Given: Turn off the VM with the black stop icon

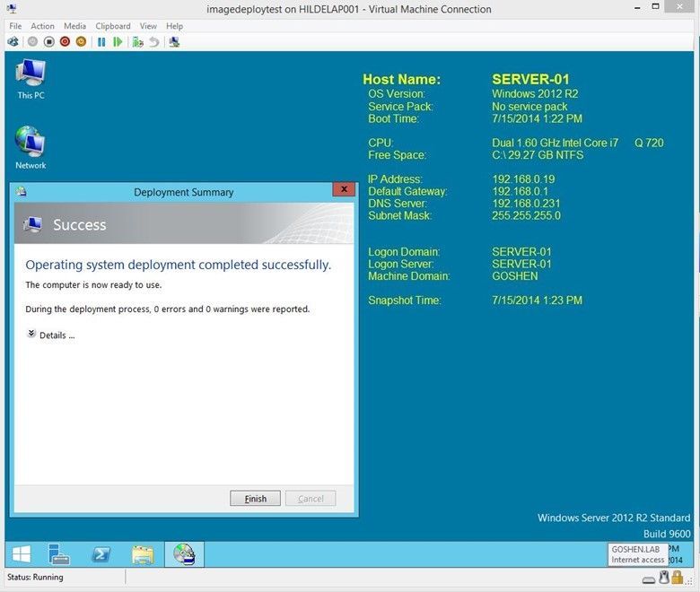Looking at the screenshot, I should pos(49,42).
